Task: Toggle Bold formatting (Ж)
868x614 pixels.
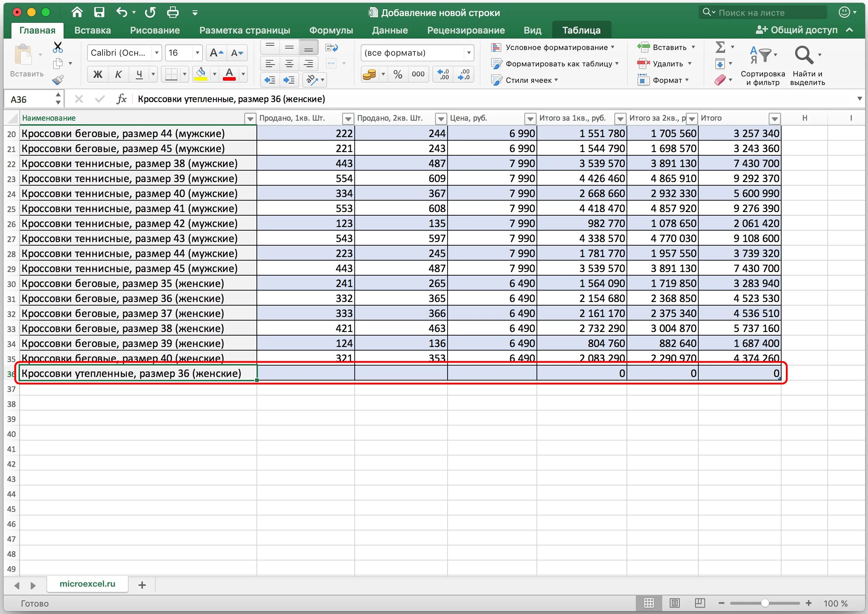Action: coord(98,74)
